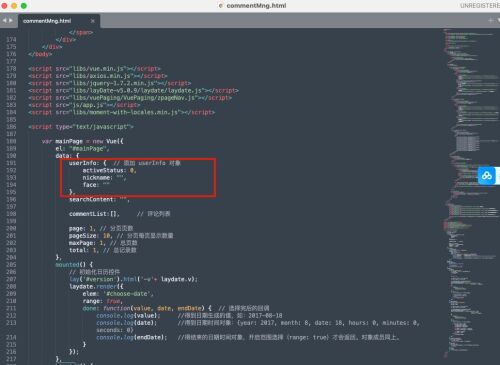Click the 'console.log(endDate)' code line
The image size is (500, 365).
coord(247,338)
